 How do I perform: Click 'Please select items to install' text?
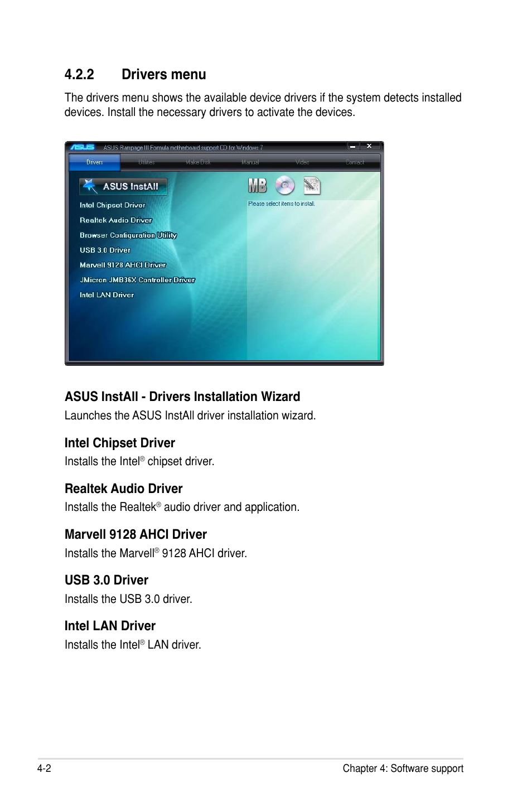[282, 204]
